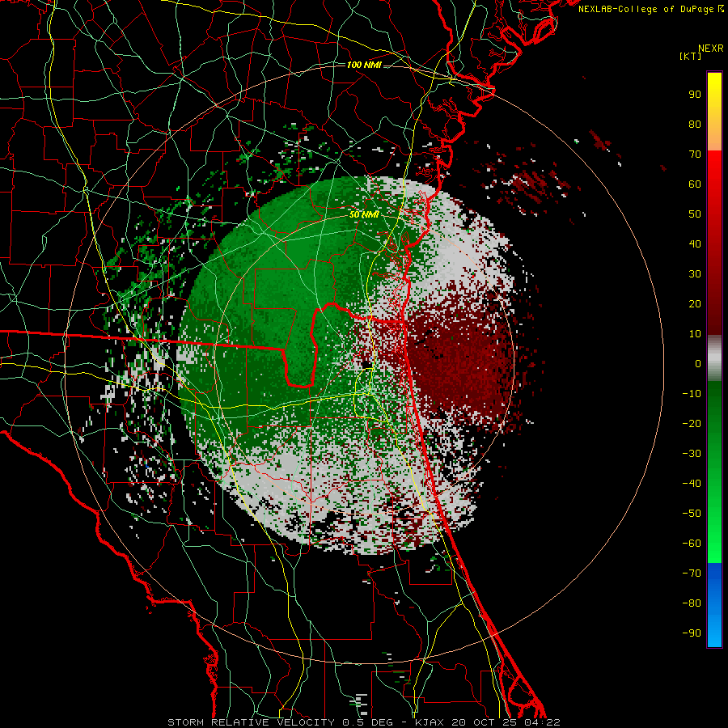
Task: Click the 0 value on the velocity scale
Action: click(698, 364)
